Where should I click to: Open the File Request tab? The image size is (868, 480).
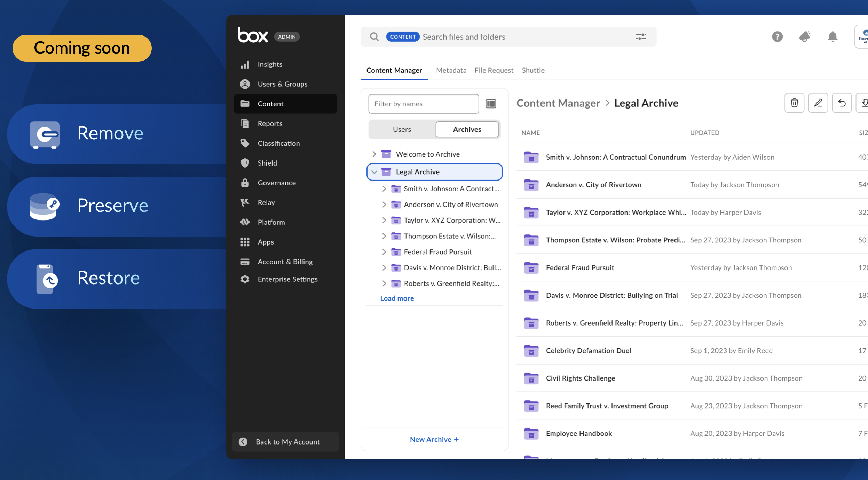(x=494, y=70)
